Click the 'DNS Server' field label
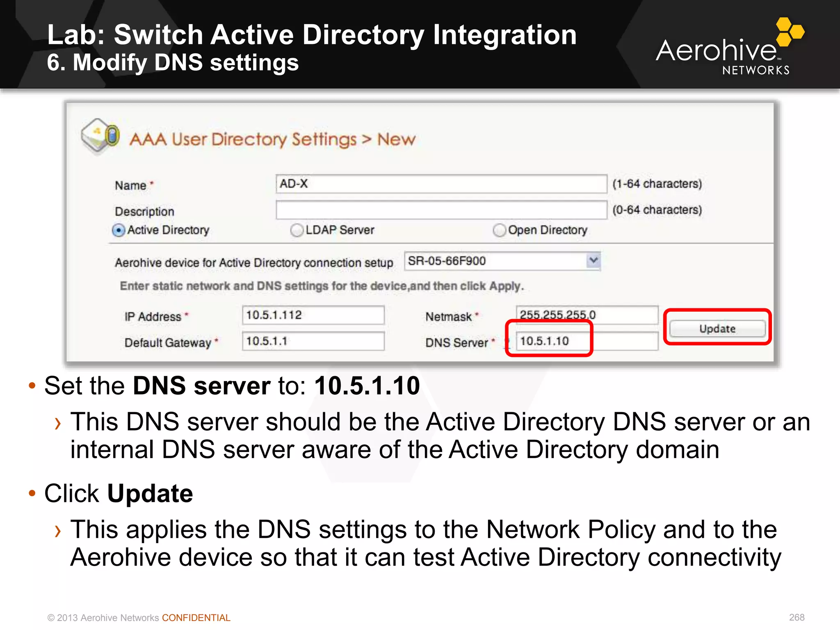Image resolution: width=840 pixels, height=630 pixels. [x=457, y=342]
